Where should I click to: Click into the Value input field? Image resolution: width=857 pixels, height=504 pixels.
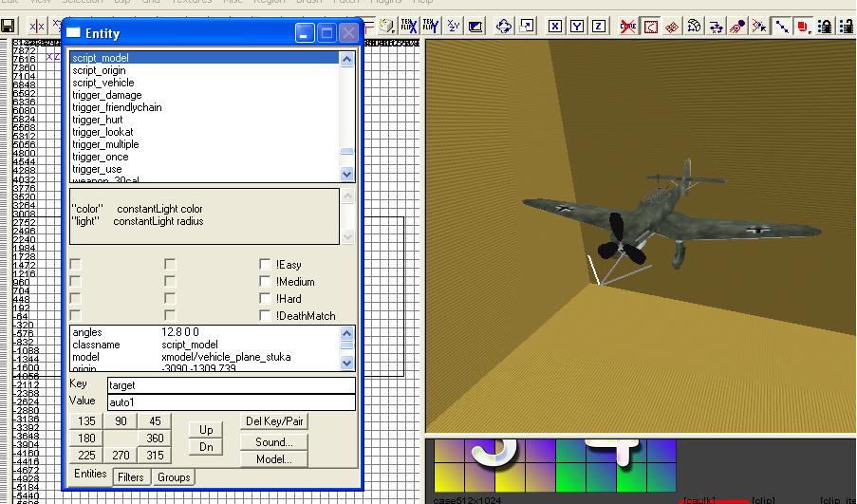[232, 402]
